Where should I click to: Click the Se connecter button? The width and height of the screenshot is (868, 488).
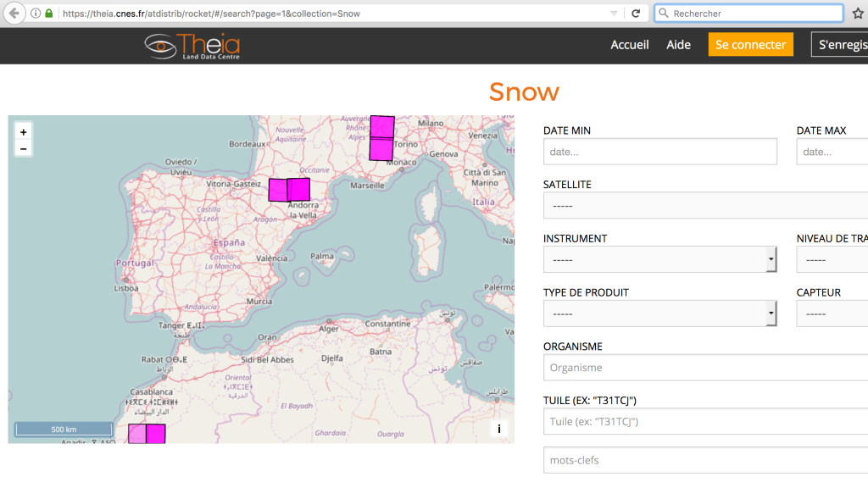pos(750,45)
